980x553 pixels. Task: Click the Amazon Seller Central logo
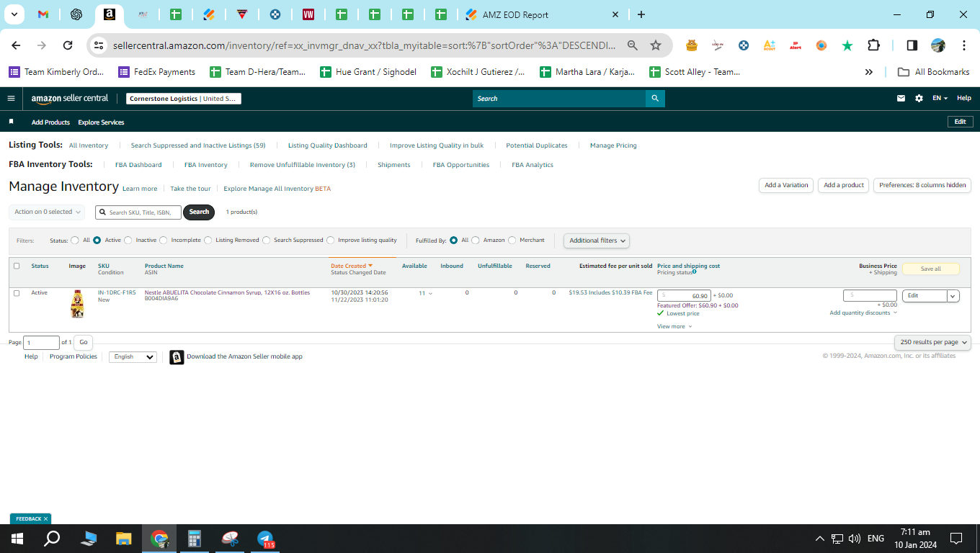tap(70, 99)
